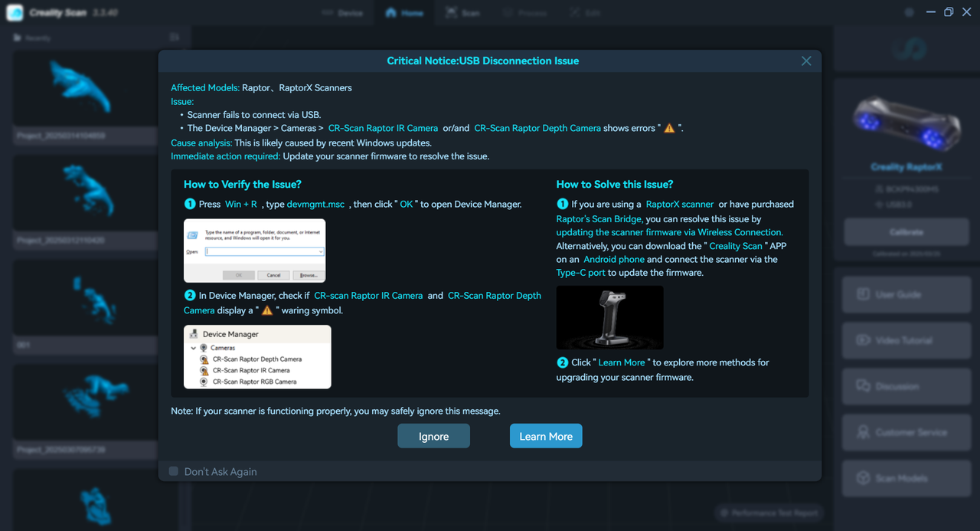Click the handheld scanner photo in the dialog
Image resolution: width=980 pixels, height=531 pixels.
coord(610,318)
